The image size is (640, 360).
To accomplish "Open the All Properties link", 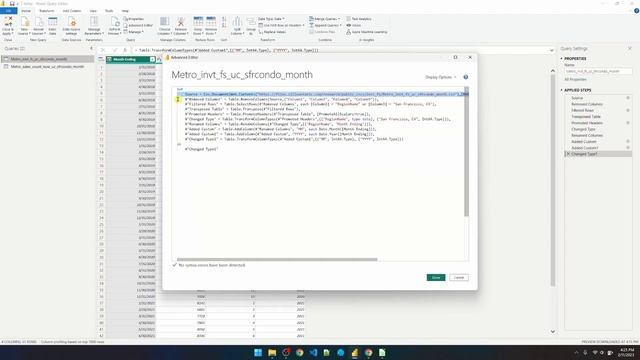I will coord(575,79).
